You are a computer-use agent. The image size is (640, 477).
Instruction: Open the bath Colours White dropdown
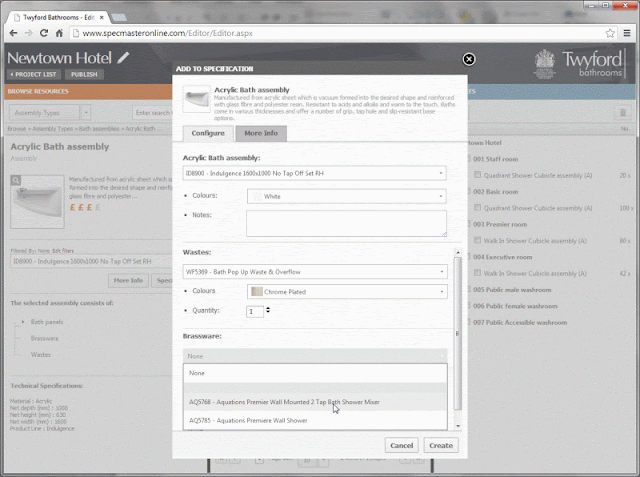[x=347, y=196]
